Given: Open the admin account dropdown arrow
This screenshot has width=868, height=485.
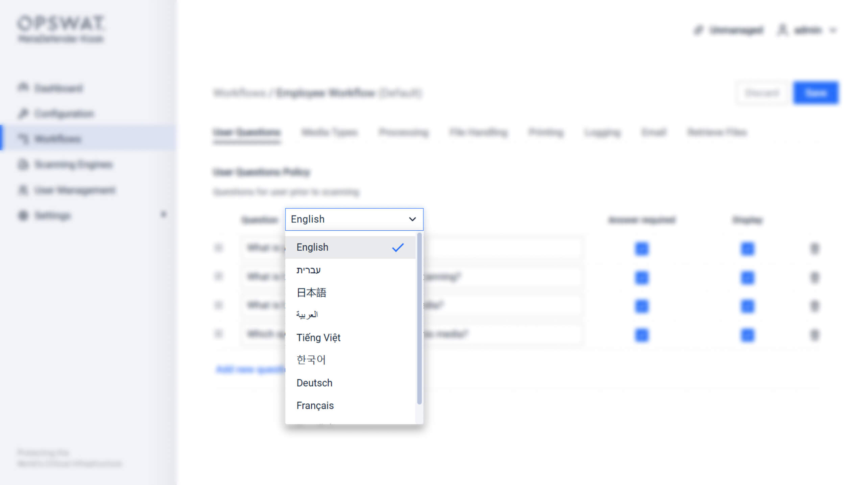Looking at the screenshot, I should tap(834, 30).
